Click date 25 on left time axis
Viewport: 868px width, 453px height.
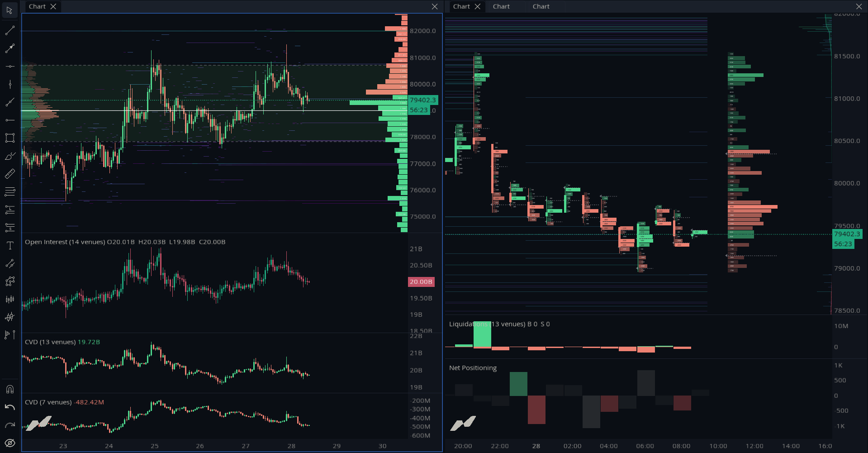(x=155, y=446)
